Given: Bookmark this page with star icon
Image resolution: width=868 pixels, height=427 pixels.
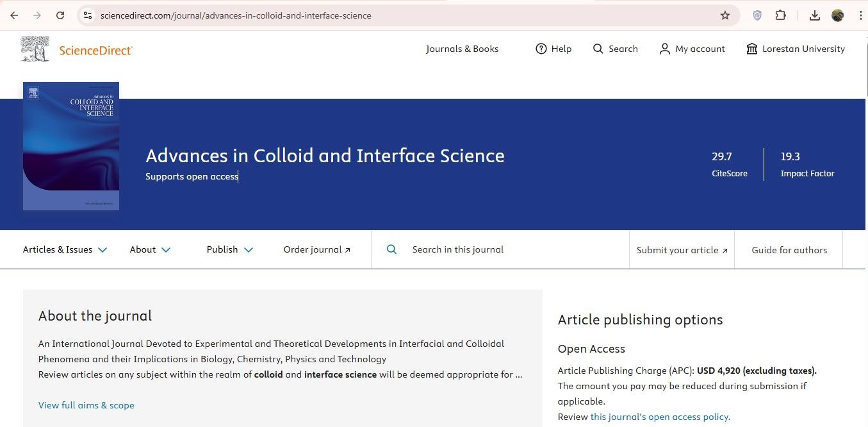Looking at the screenshot, I should [x=725, y=15].
